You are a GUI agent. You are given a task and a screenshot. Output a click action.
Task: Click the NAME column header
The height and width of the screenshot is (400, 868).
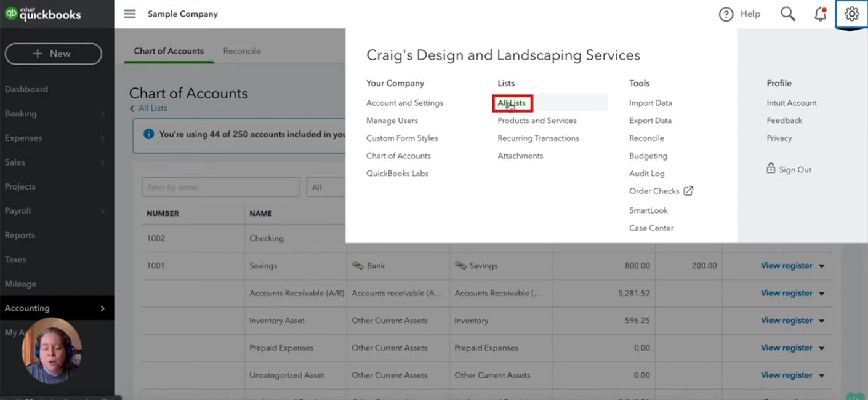(x=260, y=214)
